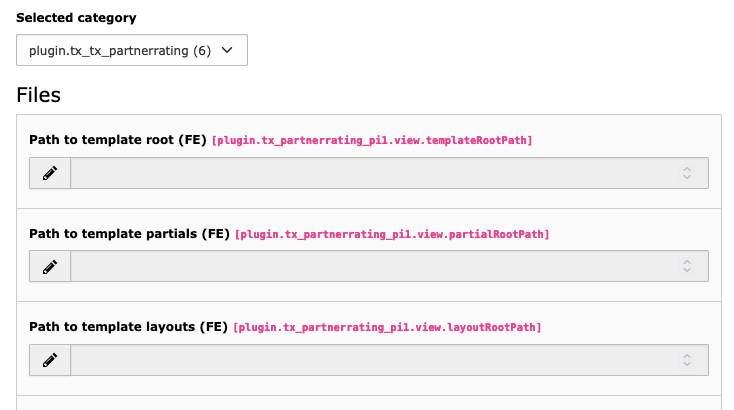Click the 'Selected category' label
The height and width of the screenshot is (410, 734).
(76, 18)
